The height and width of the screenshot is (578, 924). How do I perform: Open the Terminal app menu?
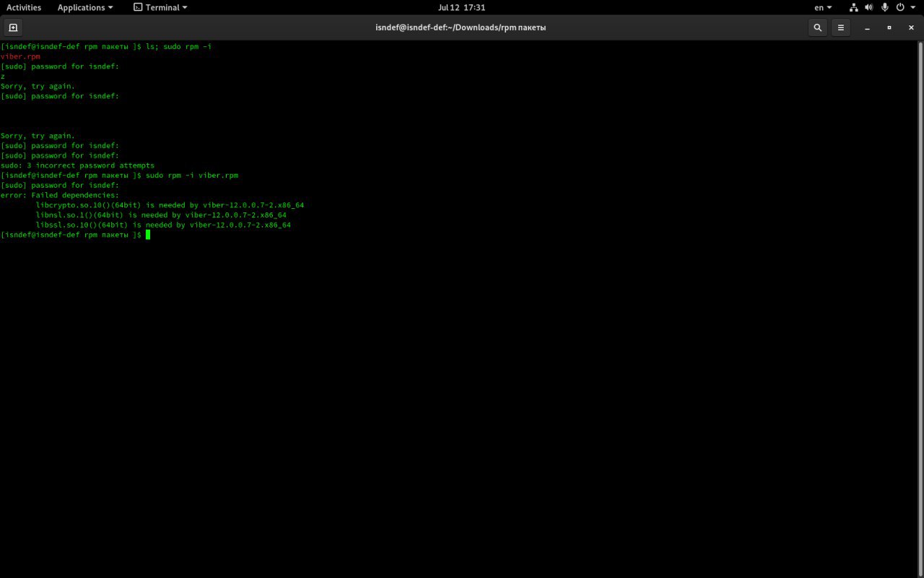click(x=160, y=7)
